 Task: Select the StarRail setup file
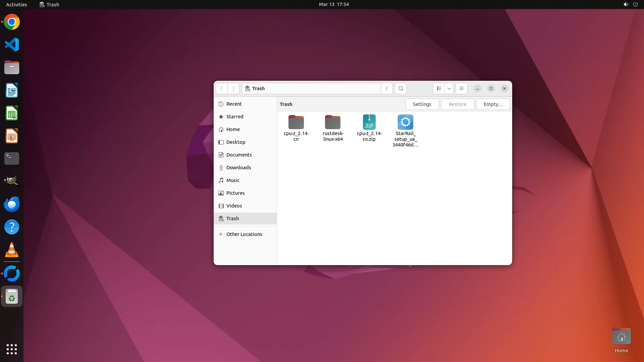point(405,123)
